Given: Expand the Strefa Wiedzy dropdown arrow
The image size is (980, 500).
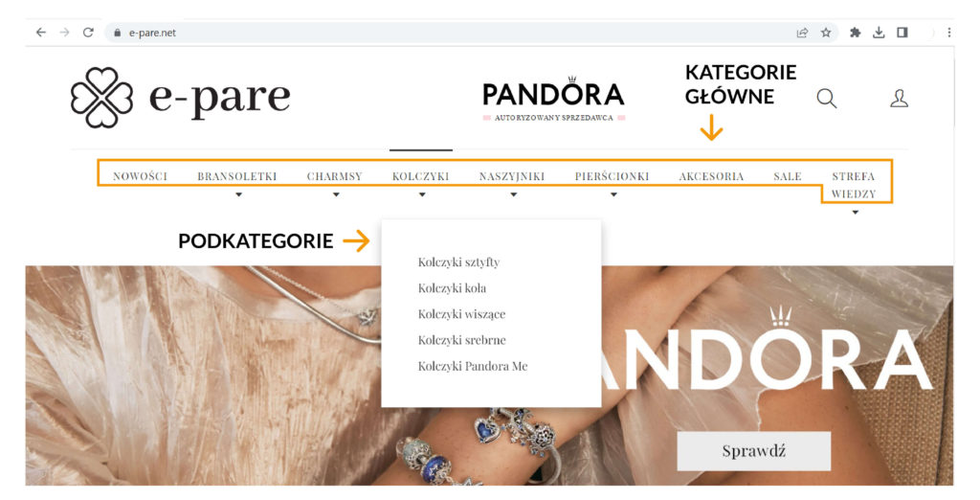Looking at the screenshot, I should point(855,212).
